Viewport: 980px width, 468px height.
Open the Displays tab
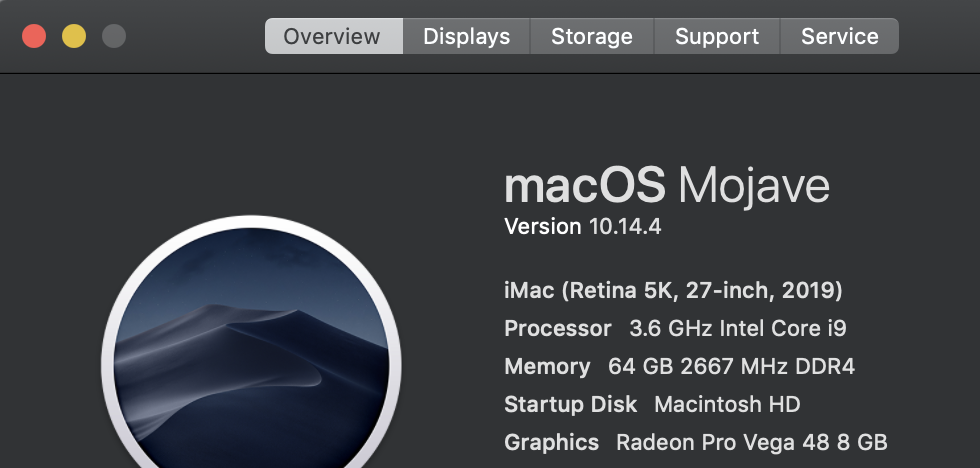coord(466,37)
